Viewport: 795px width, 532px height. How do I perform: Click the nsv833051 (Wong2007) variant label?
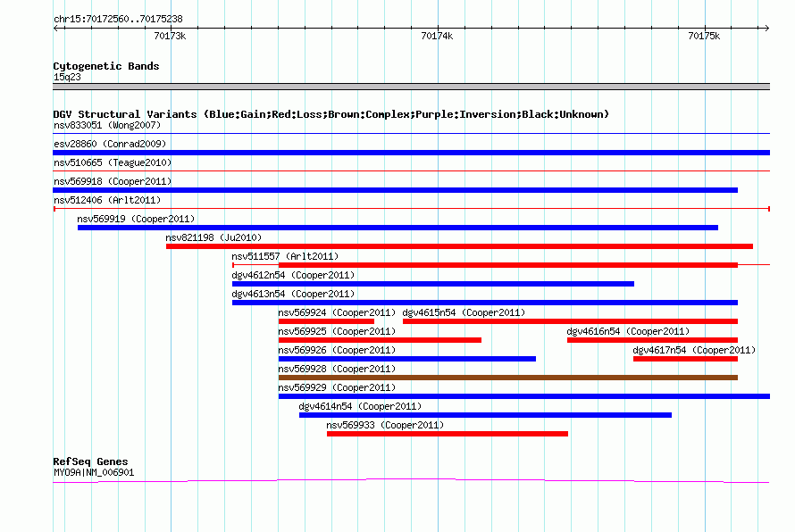(107, 125)
